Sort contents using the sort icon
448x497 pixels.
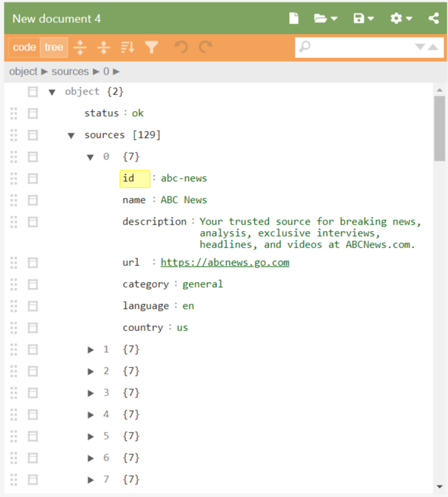128,47
